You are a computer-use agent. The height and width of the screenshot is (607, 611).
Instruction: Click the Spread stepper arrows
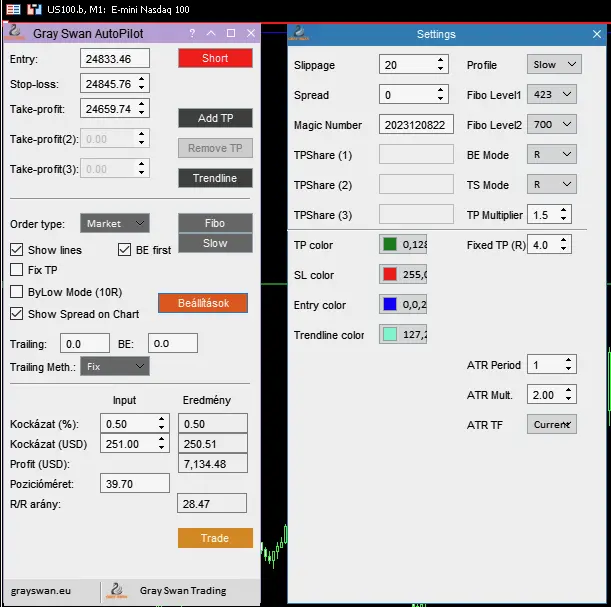tap(440, 95)
